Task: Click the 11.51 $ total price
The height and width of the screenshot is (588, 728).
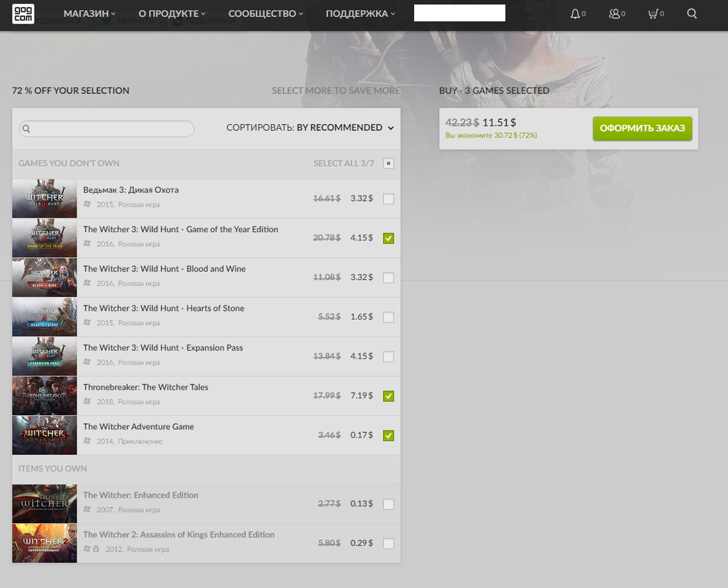Action: [499, 123]
